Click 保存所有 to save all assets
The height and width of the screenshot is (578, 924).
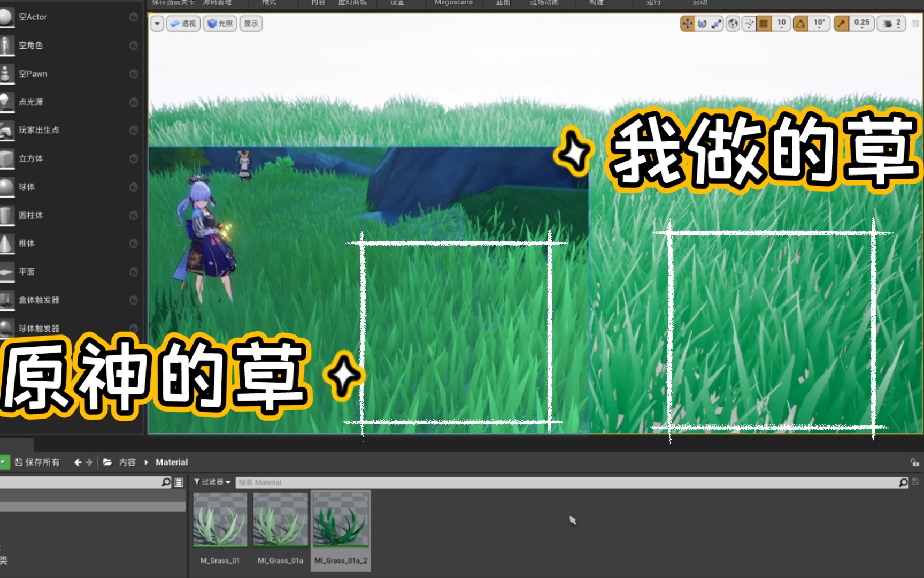point(38,462)
